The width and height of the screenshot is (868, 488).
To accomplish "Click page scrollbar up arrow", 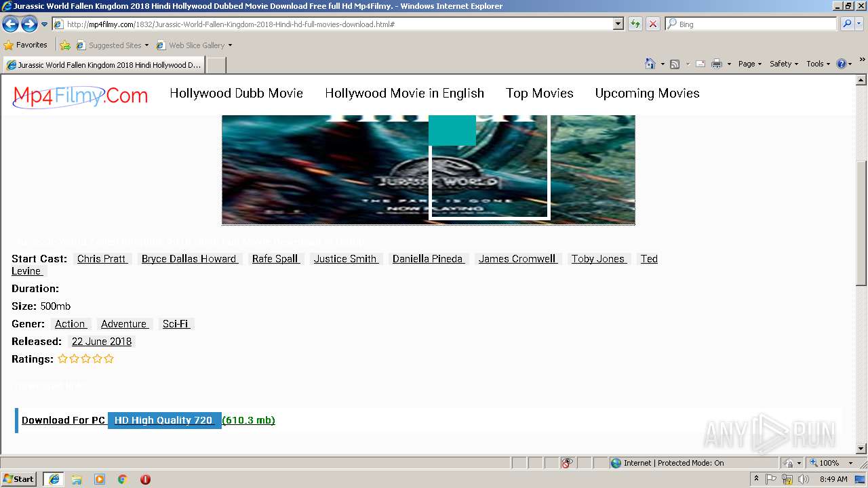I will point(861,81).
